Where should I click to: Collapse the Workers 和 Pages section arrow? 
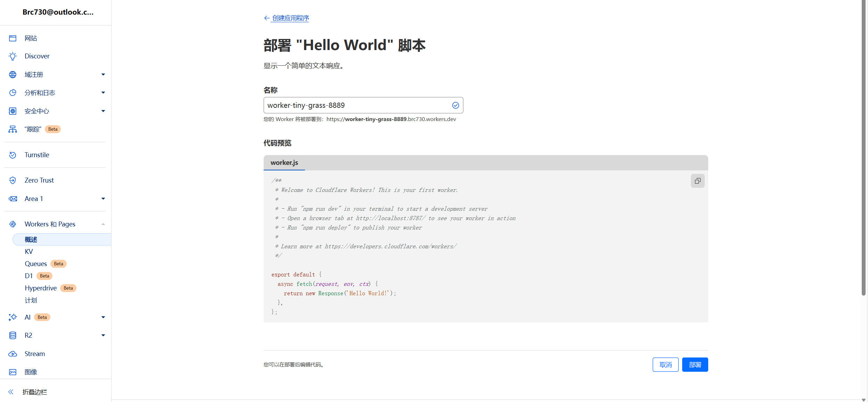tap(103, 224)
